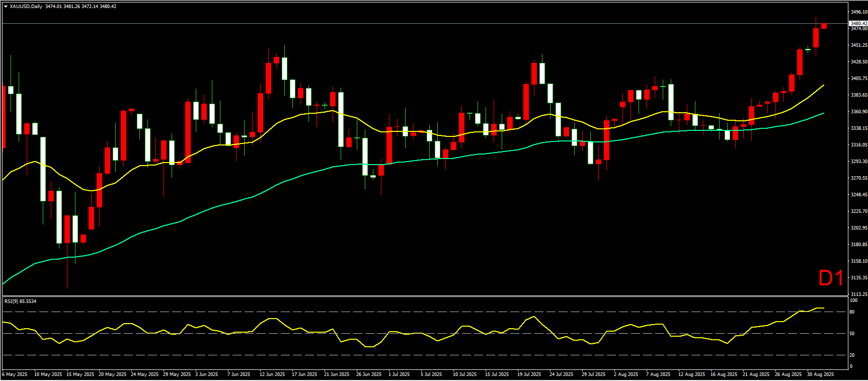The height and width of the screenshot is (381, 868).
Task: Click the RSI scale 50 level label
Action: 852,334
